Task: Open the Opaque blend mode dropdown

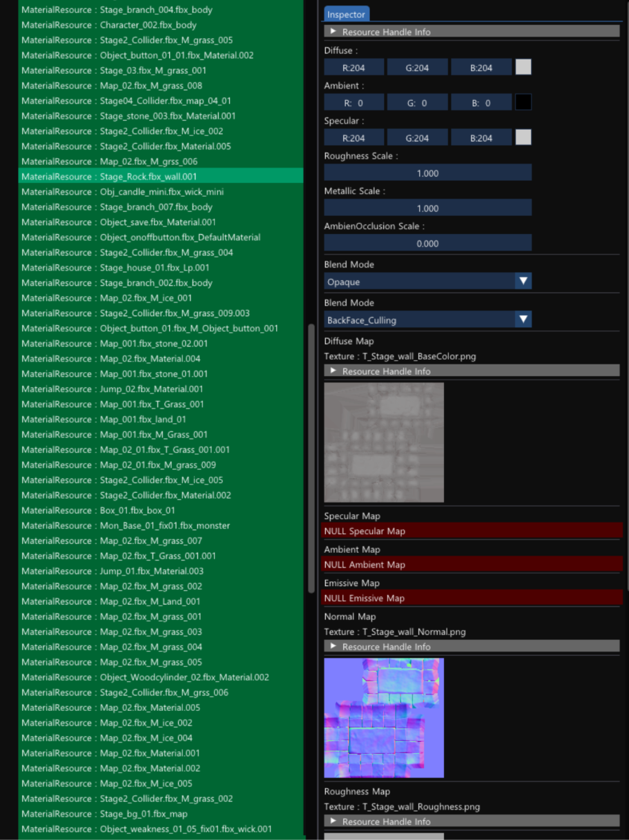Action: 428,281
